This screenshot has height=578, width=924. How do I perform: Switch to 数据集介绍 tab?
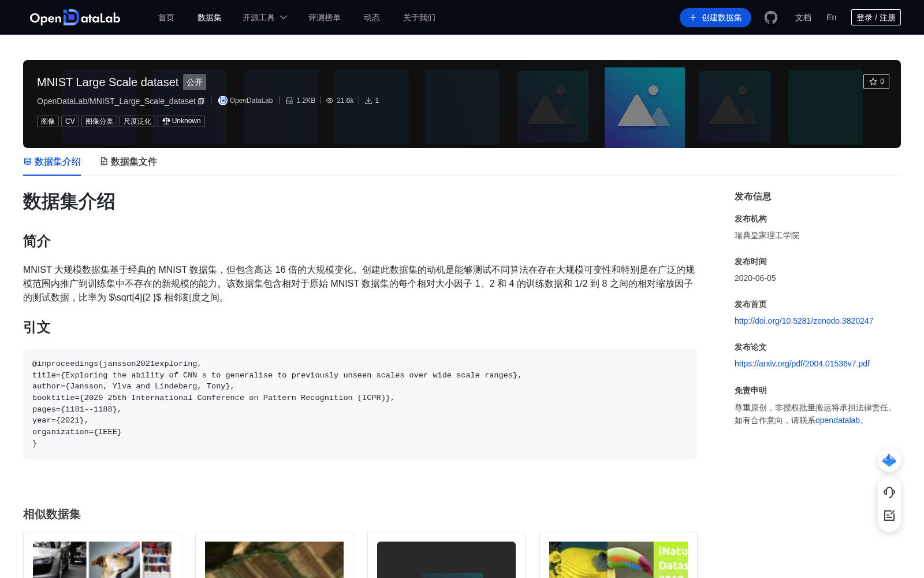pos(52,162)
